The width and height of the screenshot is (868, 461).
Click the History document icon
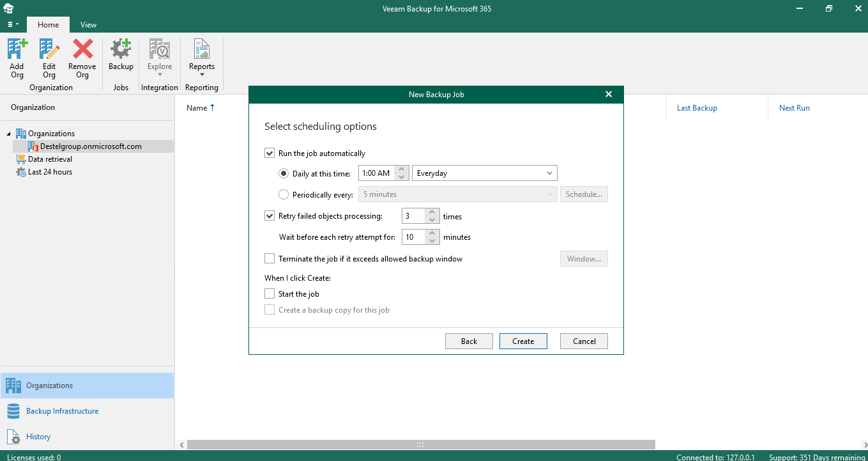pyautogui.click(x=13, y=437)
